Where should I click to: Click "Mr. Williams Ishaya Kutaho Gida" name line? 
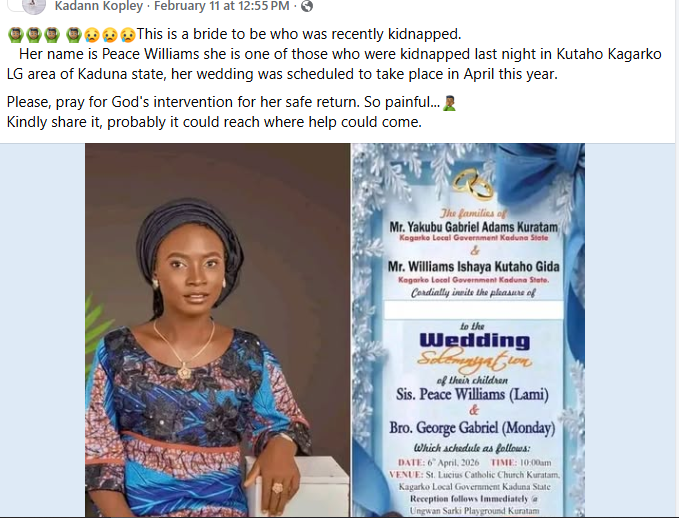click(x=474, y=266)
